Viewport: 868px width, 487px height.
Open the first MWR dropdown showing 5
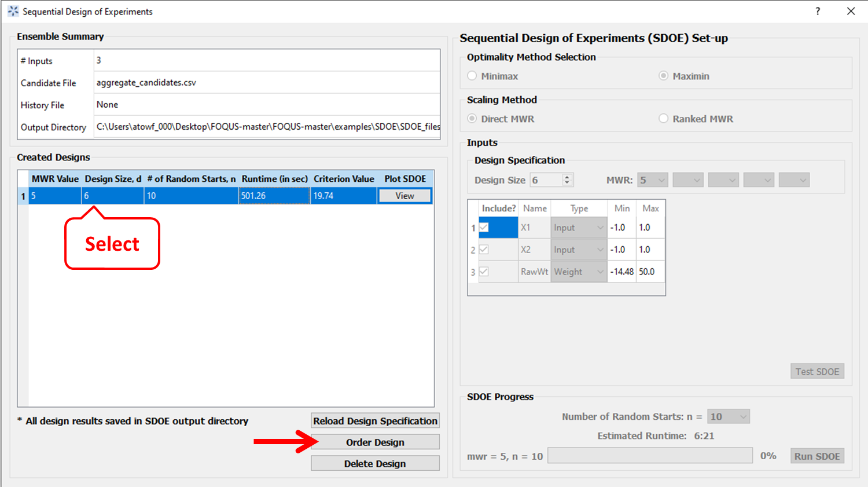[653, 180]
